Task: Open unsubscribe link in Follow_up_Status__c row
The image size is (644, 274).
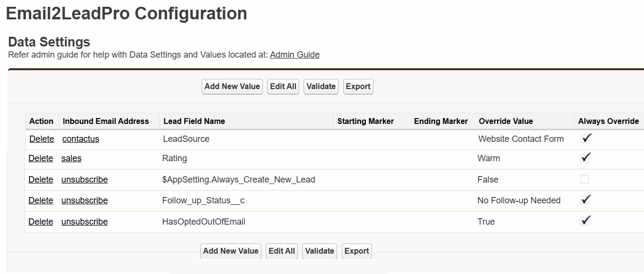Action: click(x=84, y=200)
